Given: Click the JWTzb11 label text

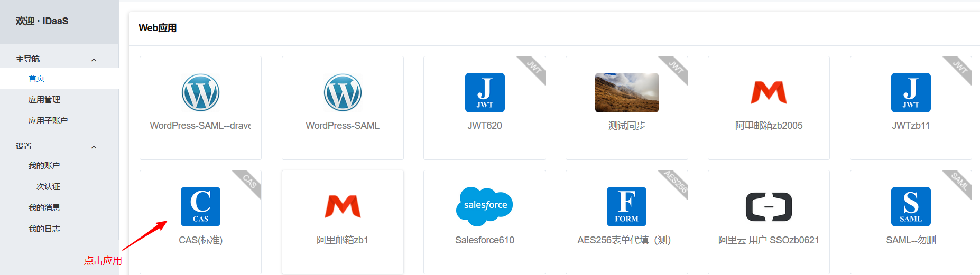Looking at the screenshot, I should (x=911, y=126).
